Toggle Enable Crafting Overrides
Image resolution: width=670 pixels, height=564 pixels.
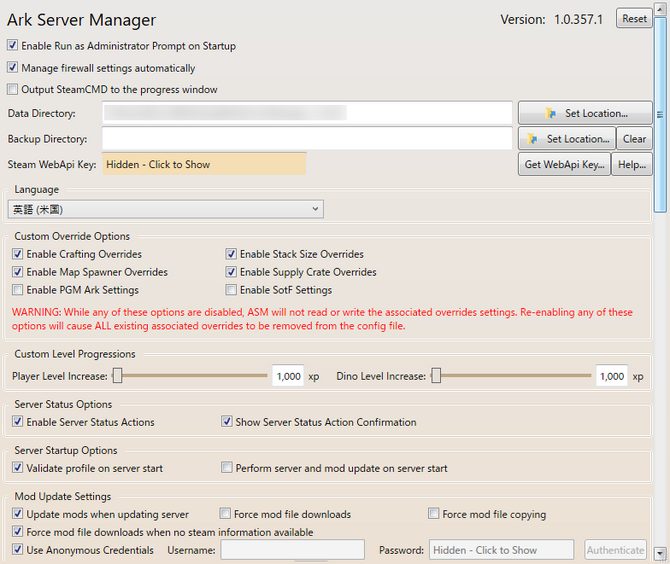click(18, 254)
